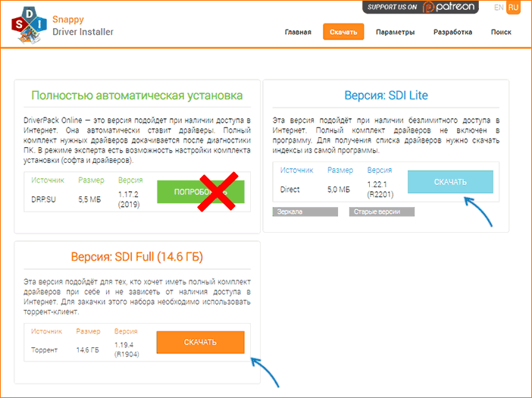
Task: Click the DRP.SU source value
Action: point(43,199)
